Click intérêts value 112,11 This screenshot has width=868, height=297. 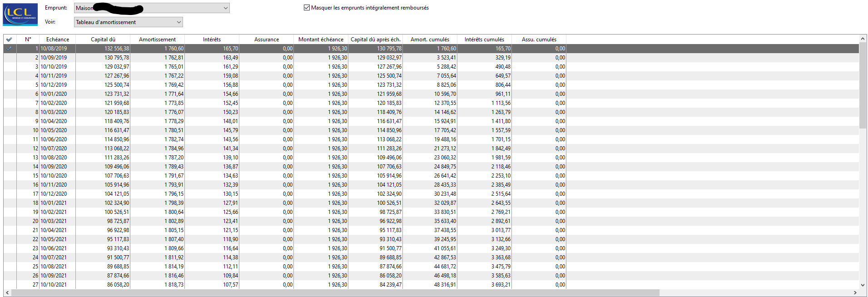coord(230,267)
